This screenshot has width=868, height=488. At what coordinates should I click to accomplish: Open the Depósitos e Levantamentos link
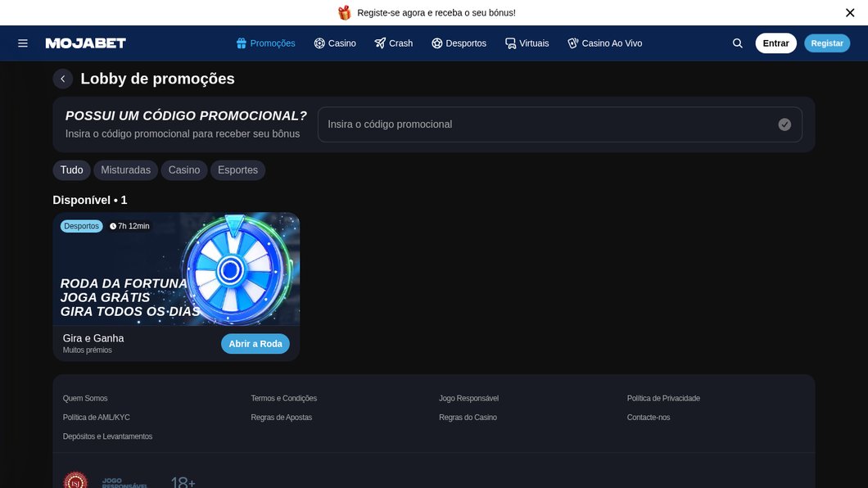107,436
